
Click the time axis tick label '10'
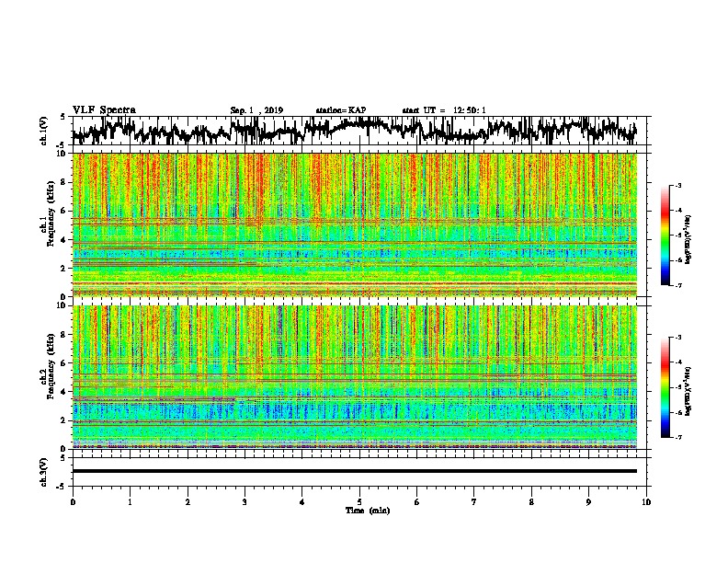[646, 502]
